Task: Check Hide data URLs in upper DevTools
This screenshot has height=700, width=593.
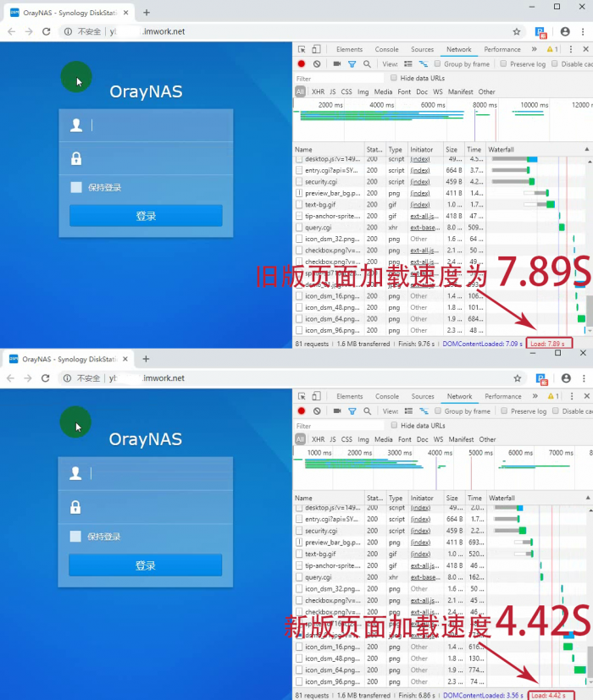Action: tap(394, 78)
